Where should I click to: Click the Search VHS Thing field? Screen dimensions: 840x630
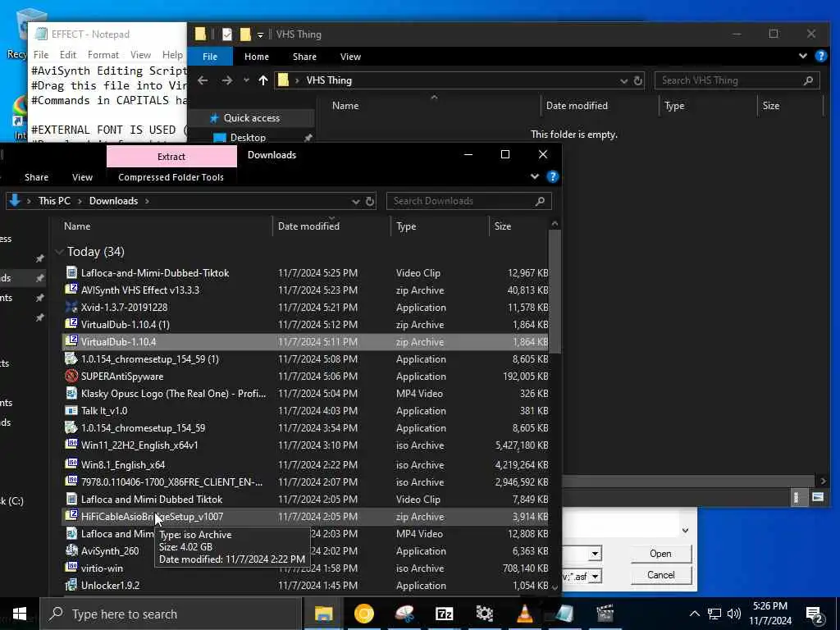(x=737, y=80)
